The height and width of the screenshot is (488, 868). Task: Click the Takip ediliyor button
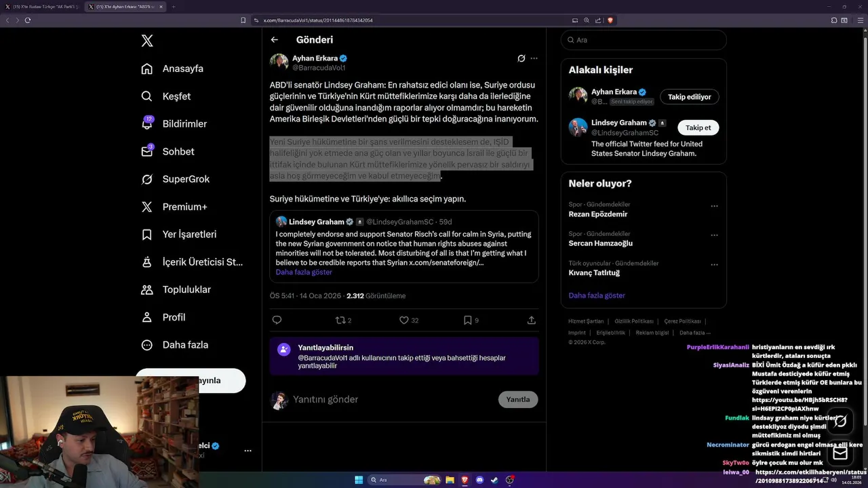(690, 97)
